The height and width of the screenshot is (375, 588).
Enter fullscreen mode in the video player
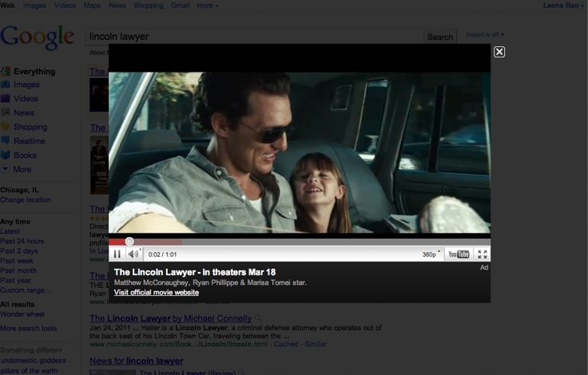[482, 255]
